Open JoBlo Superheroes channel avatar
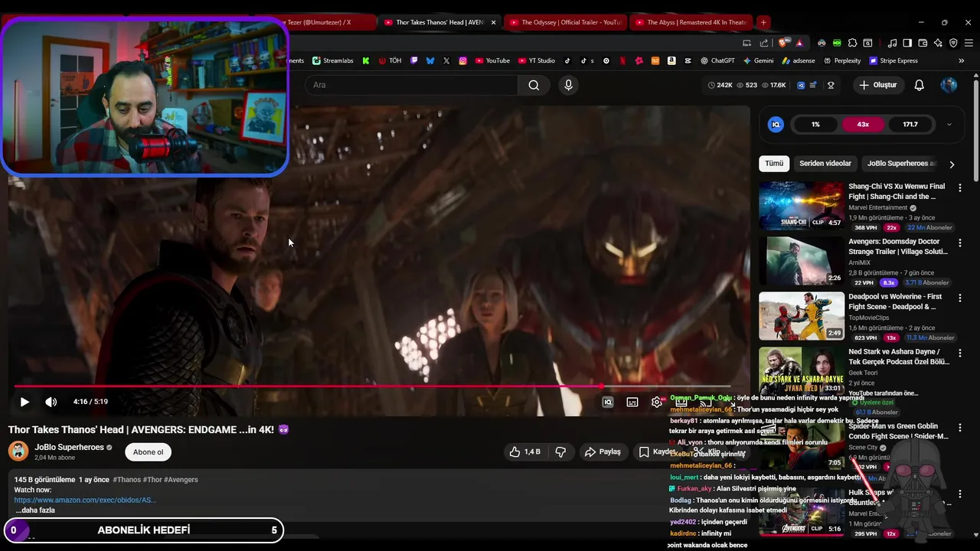 (18, 451)
